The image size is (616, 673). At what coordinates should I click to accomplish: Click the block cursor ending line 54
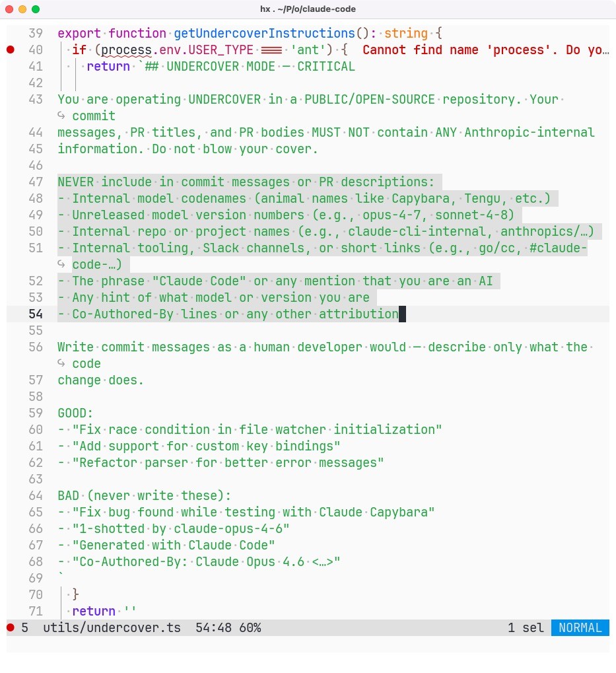(x=402, y=314)
